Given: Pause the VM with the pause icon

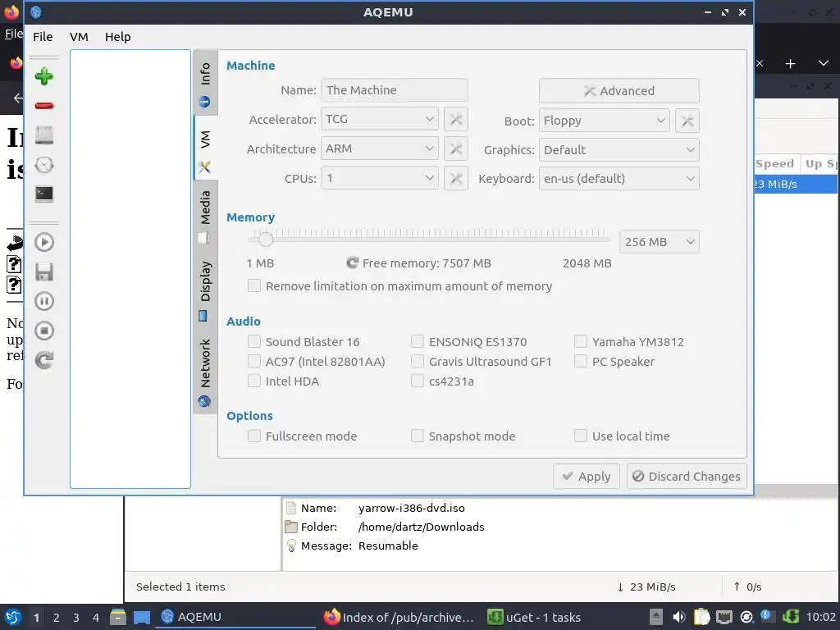Looking at the screenshot, I should (x=44, y=301).
